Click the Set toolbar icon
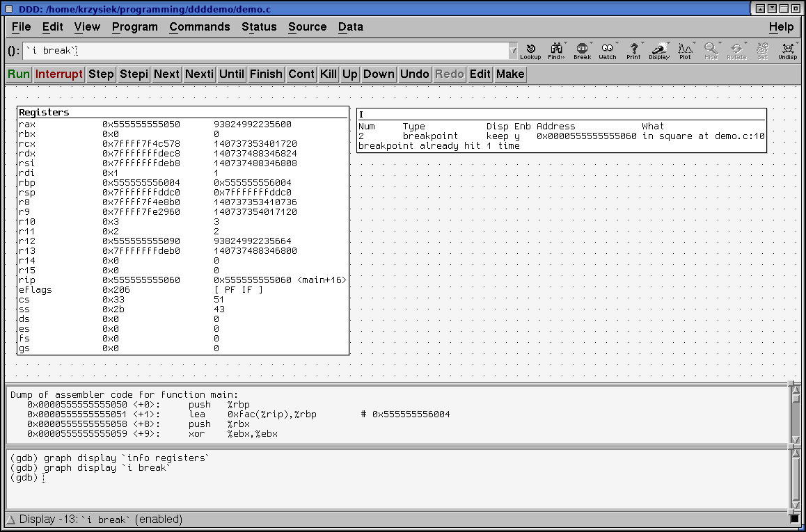The image size is (806, 532). coord(762,51)
